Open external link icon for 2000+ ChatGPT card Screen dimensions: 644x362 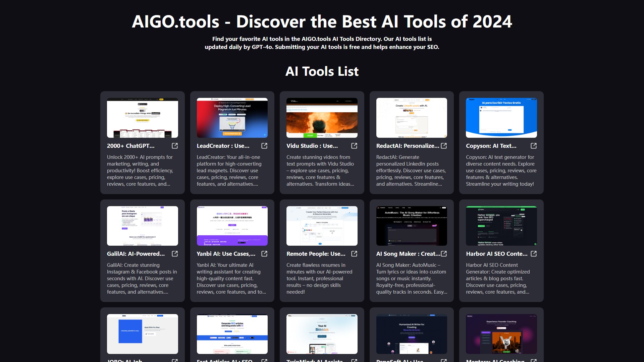coord(175,146)
